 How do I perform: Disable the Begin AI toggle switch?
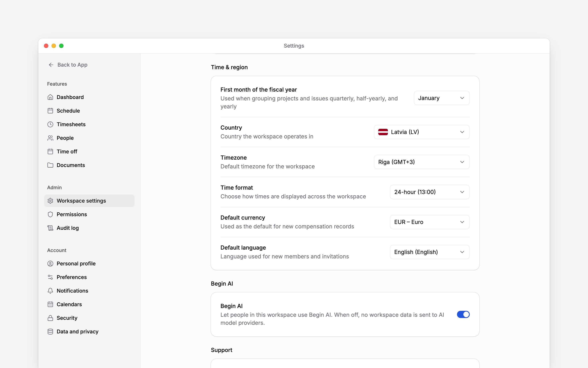pos(463,314)
